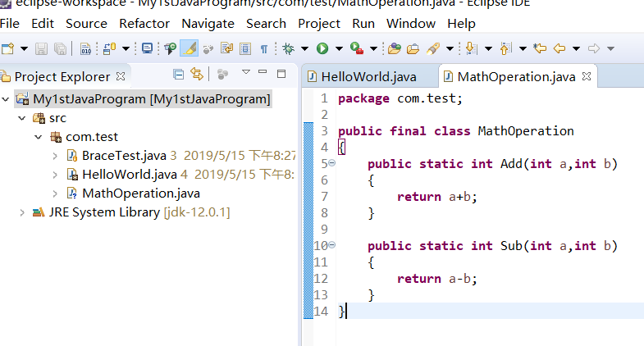This screenshot has width=644, height=346.
Task: Click the Last Edit Location icon
Action: 540,48
